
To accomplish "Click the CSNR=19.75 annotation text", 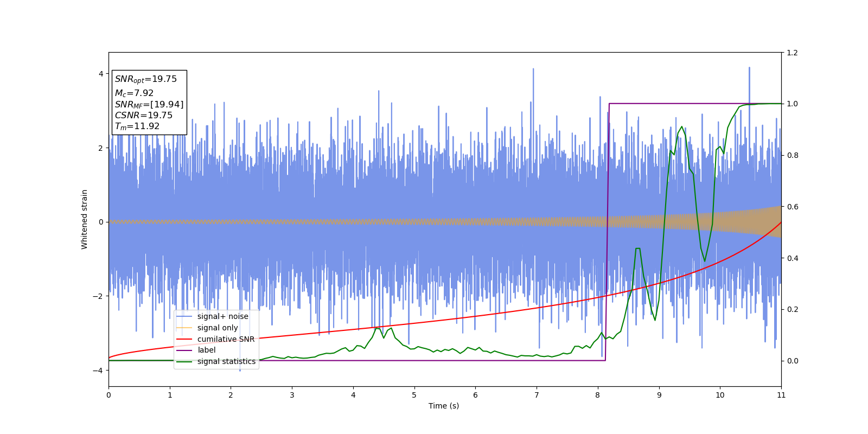I will tap(144, 116).
